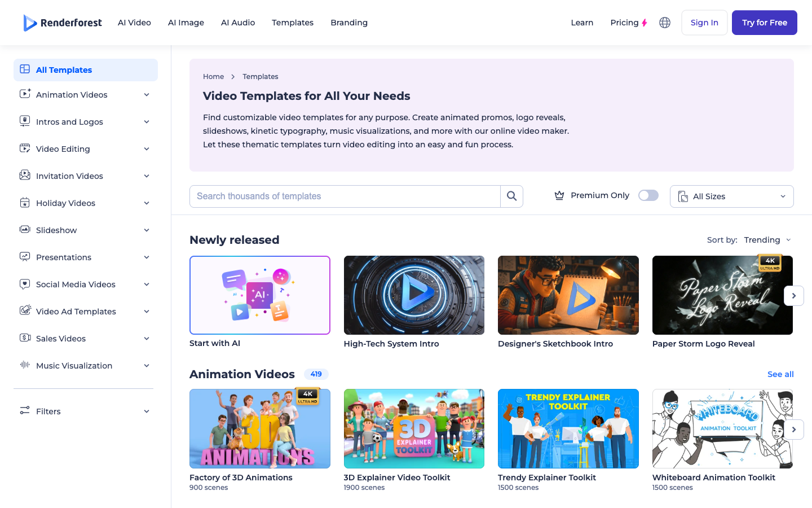Click the Sales Videos icon
The width and height of the screenshot is (812, 508).
(x=25, y=338)
